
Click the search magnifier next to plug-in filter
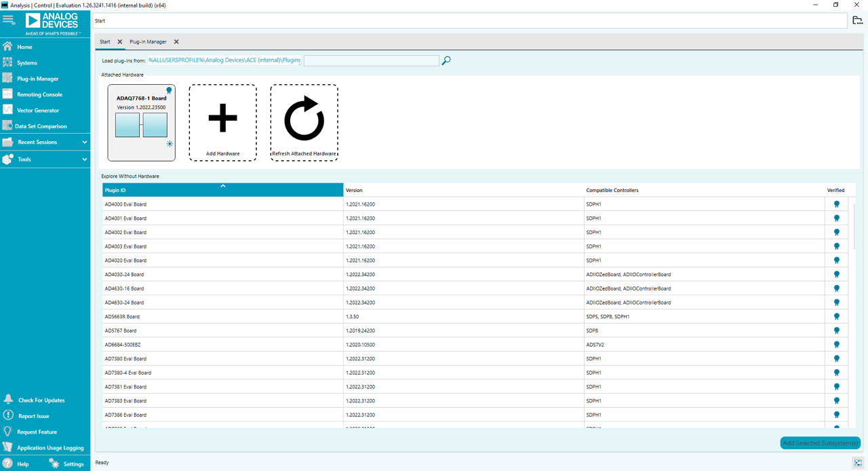tap(446, 60)
